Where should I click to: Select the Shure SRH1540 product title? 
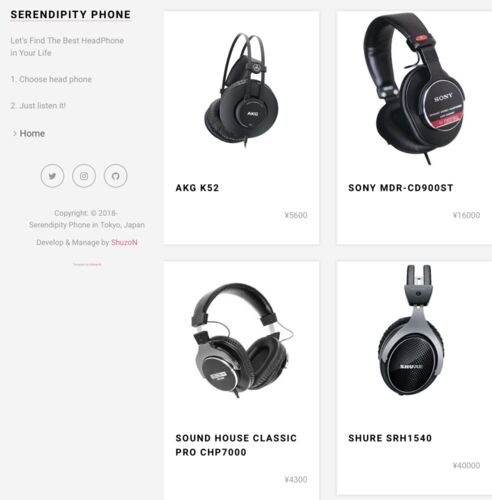(x=390, y=438)
